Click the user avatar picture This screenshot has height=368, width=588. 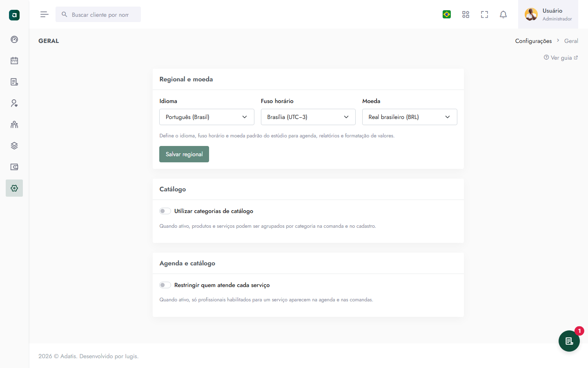pos(531,14)
